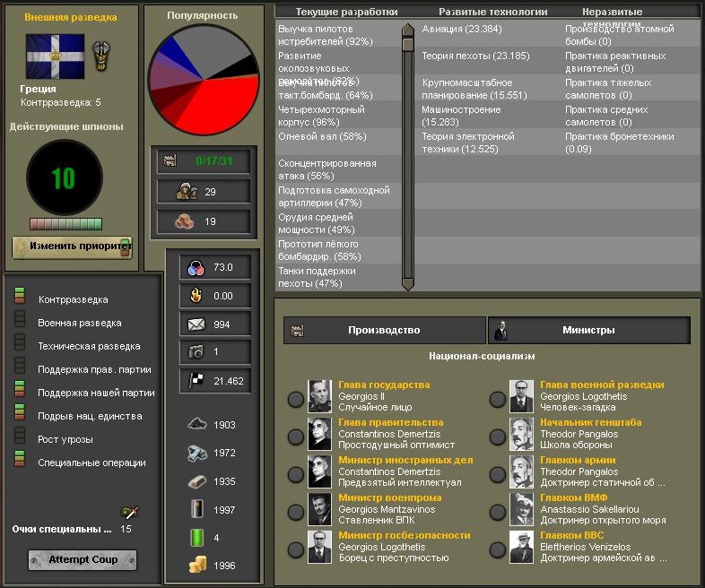Screen dimensions: 705x588
Task: Open the Производство tab
Action: click(x=384, y=331)
